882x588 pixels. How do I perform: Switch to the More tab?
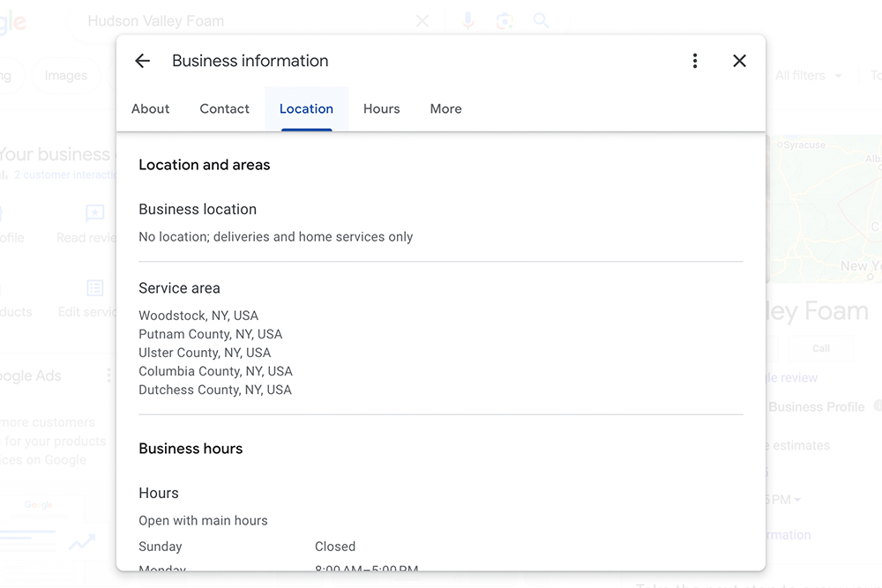445,108
